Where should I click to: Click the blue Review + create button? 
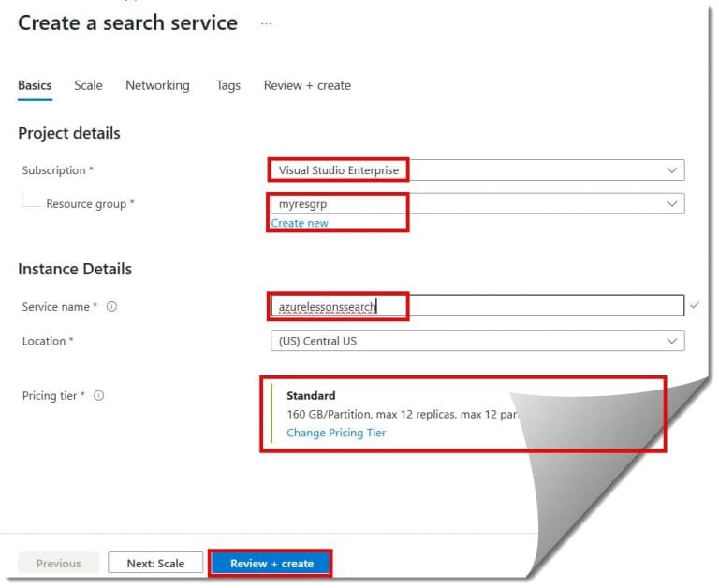coord(271,564)
